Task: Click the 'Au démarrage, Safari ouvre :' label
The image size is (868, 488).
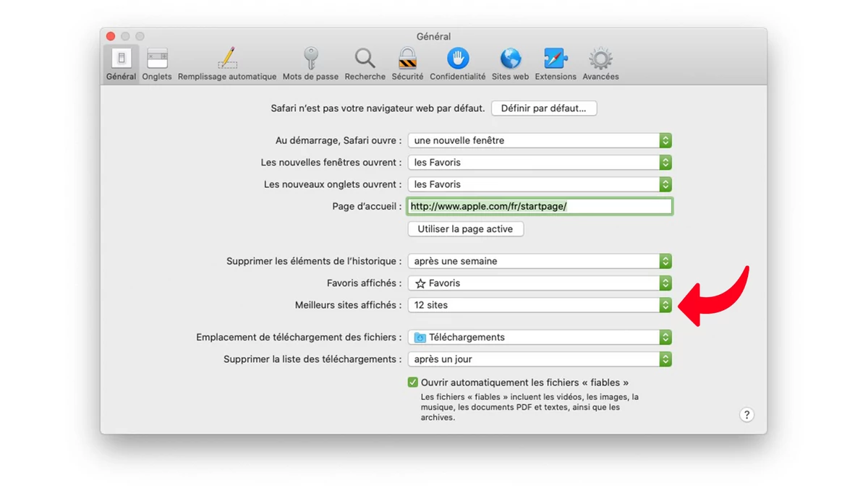Action: point(339,140)
